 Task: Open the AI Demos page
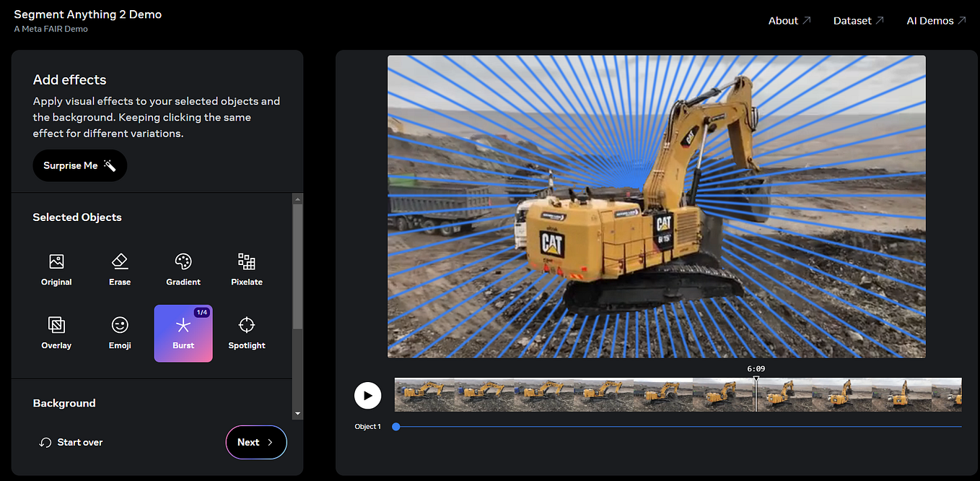point(935,20)
